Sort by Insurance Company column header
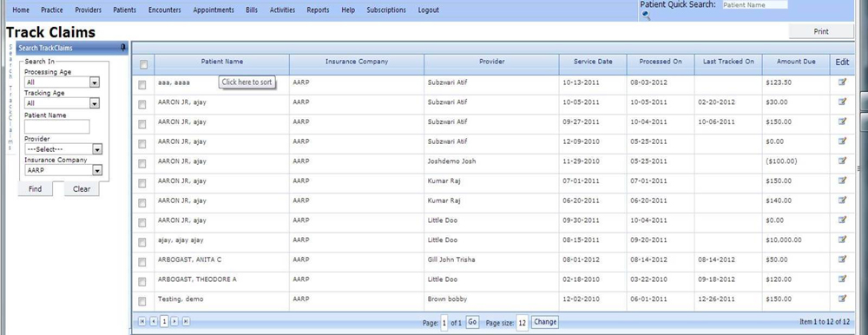This screenshot has width=868, height=335. (x=357, y=62)
